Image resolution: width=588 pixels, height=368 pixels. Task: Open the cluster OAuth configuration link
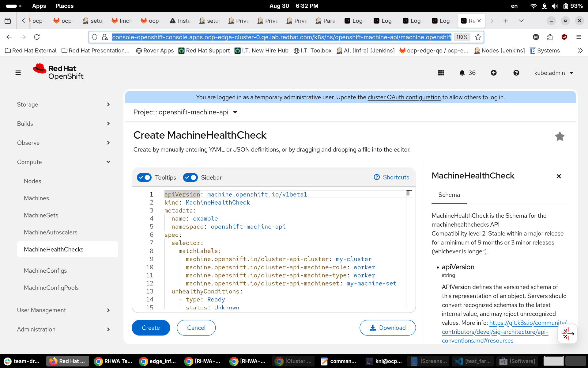click(x=404, y=97)
